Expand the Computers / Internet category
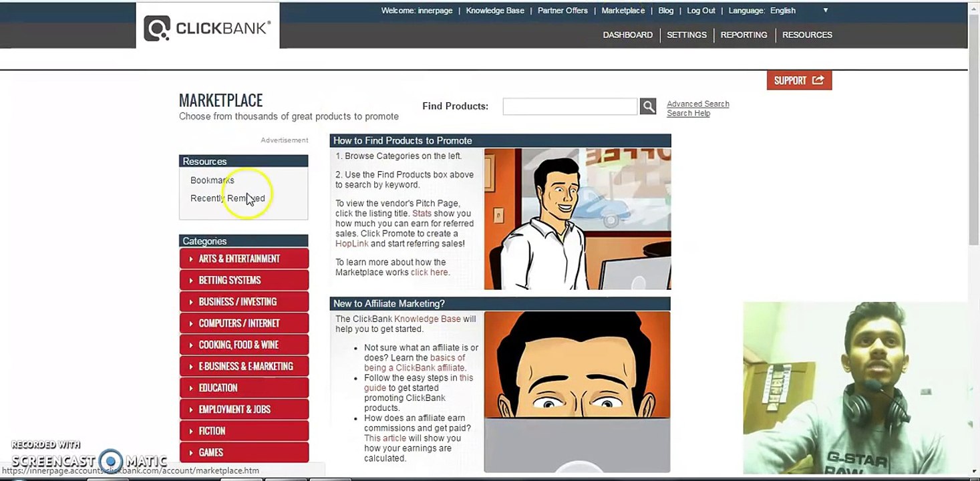 [244, 323]
